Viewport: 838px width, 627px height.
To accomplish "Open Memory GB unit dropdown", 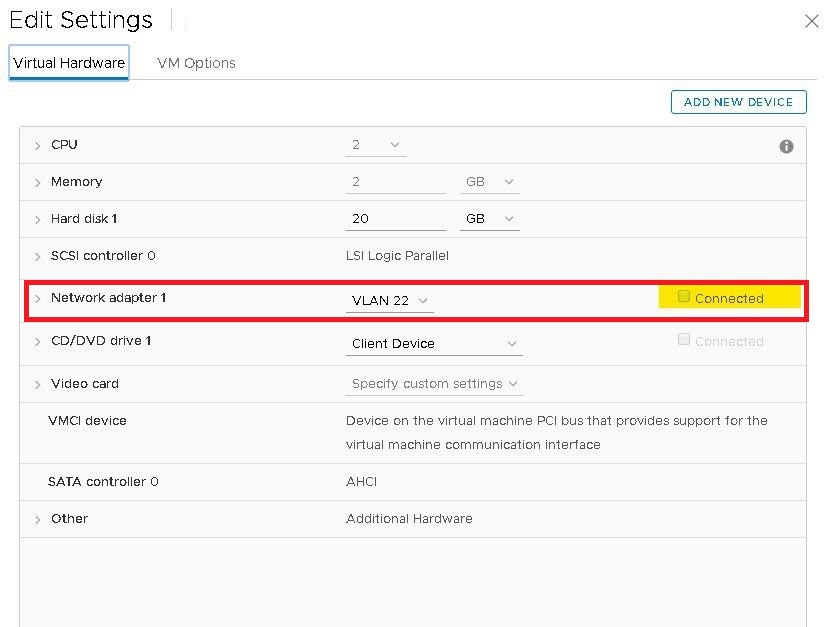I will coord(489,182).
